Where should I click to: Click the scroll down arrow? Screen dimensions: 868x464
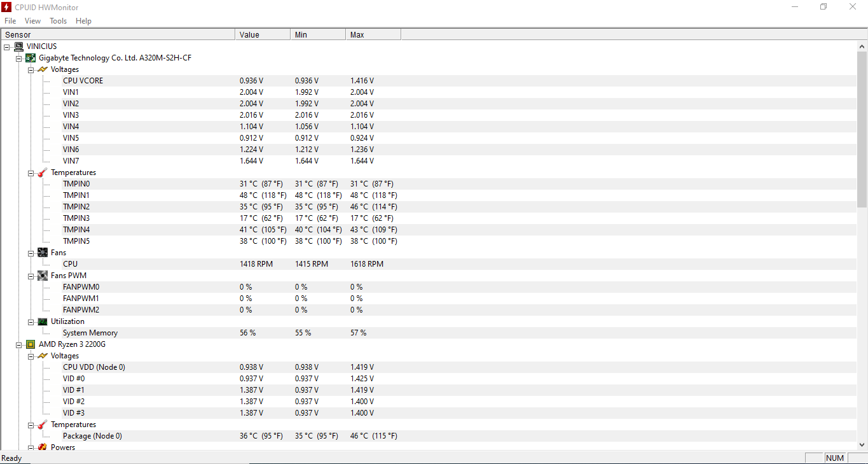click(862, 444)
